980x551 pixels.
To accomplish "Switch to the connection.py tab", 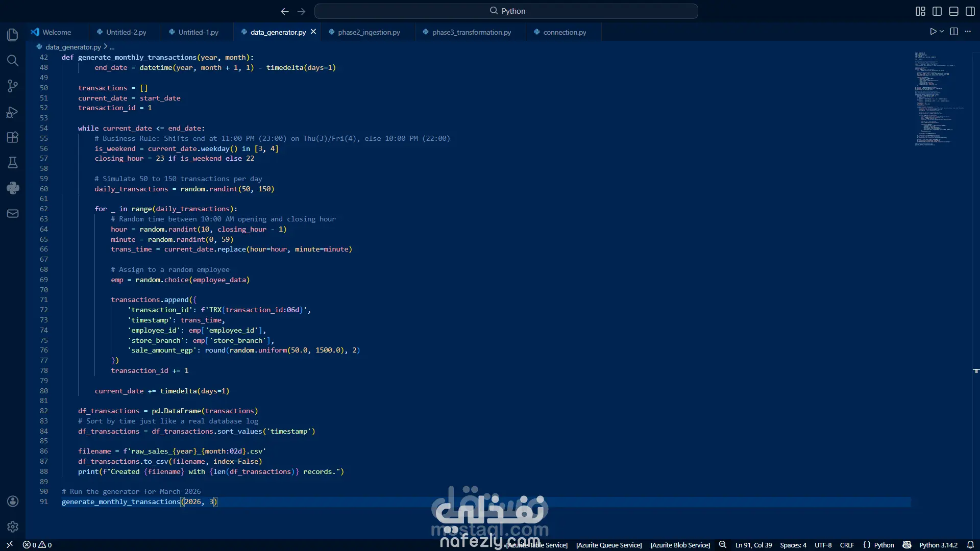I will (x=564, y=32).
